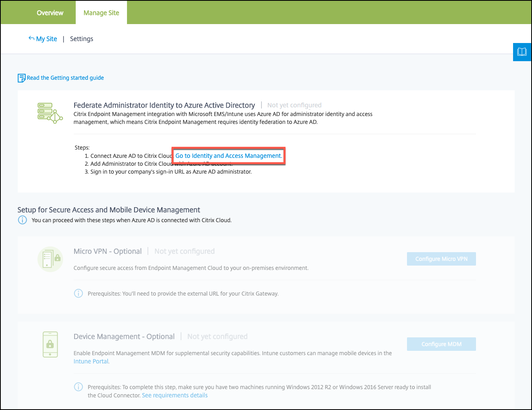
Task: Click Configure secure access from Endpoint Management text
Action: coord(191,268)
